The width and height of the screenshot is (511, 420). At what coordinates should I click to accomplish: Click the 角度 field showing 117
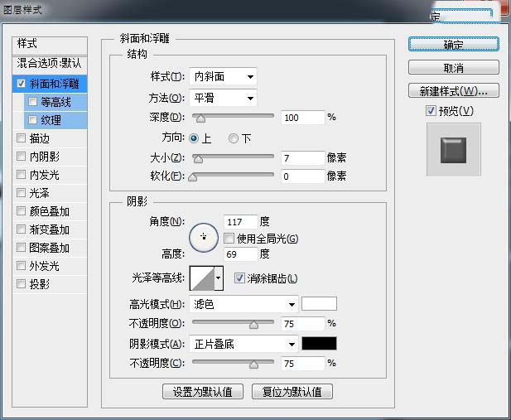click(240, 222)
